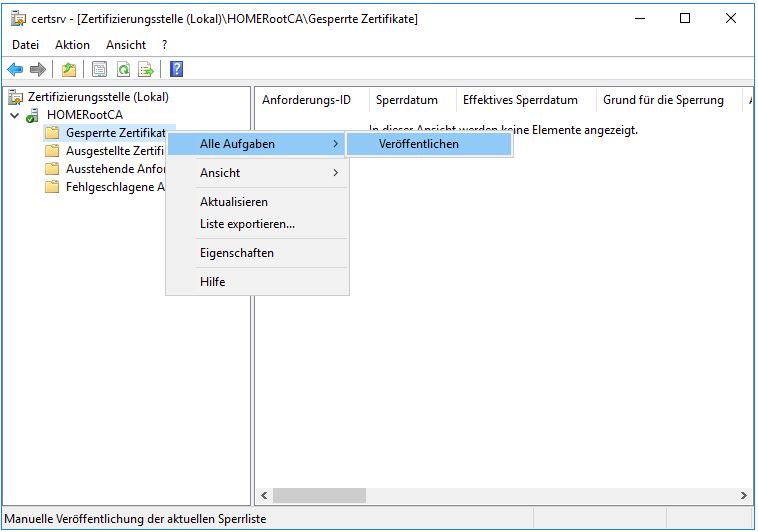Choose Veröffentlichen from the submenu
Viewport: 758px width, 532px height.
pyautogui.click(x=419, y=144)
